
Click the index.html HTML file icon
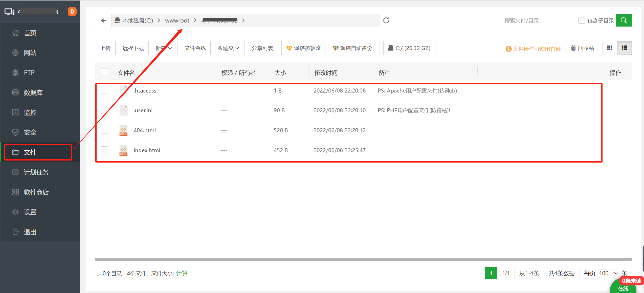click(x=123, y=150)
